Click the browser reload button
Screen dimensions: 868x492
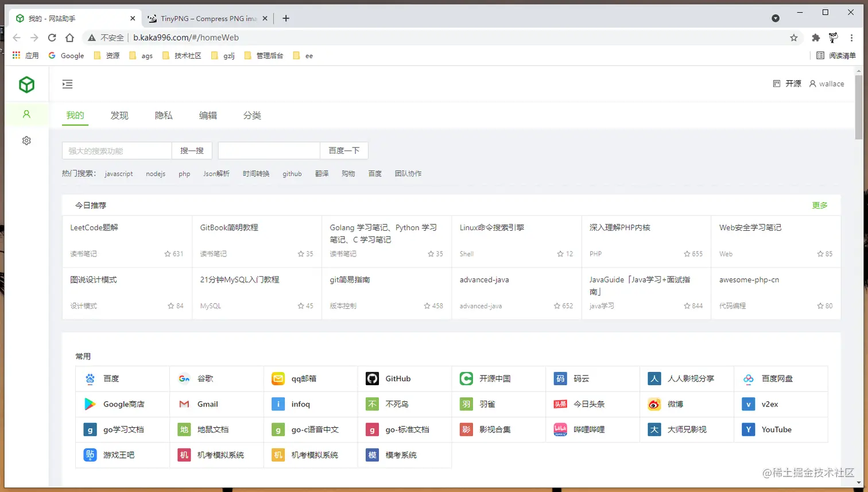52,38
